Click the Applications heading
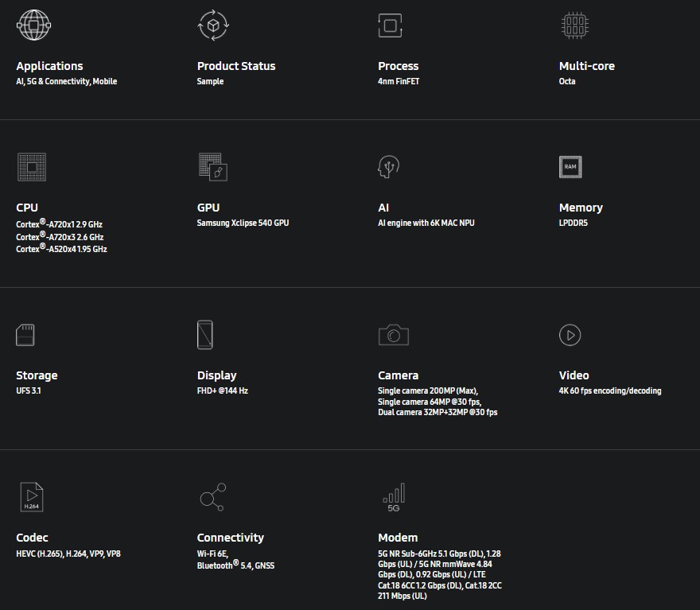700x610 pixels. 49,66
